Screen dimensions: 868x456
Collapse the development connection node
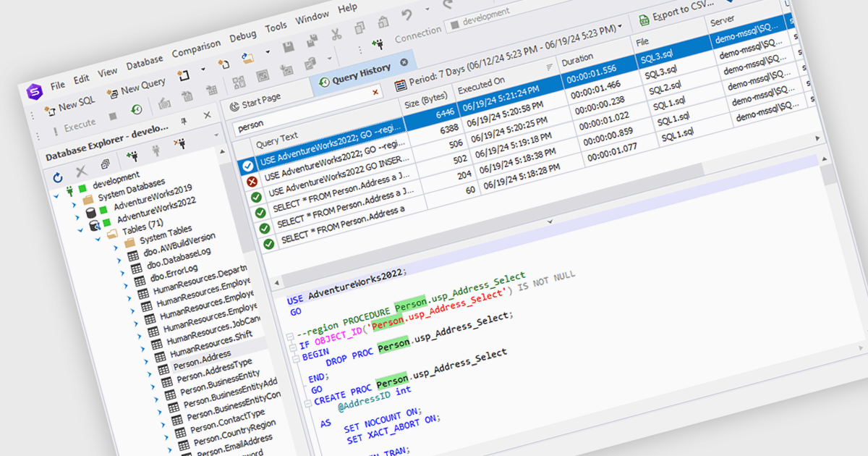(x=56, y=195)
